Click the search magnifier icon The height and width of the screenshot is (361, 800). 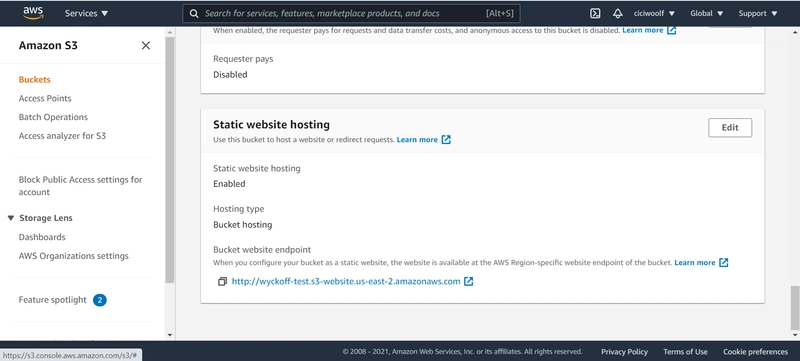click(x=194, y=14)
